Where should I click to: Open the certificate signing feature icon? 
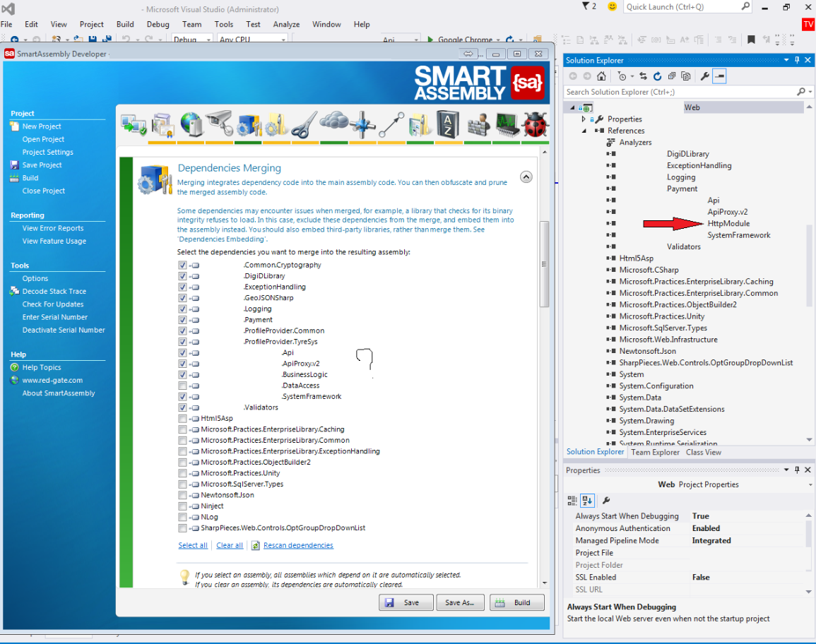point(162,124)
